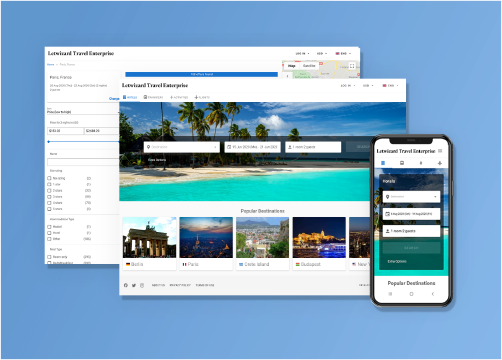The height and width of the screenshot is (360, 502).
Task: Switch the map to Satellite view
Action: [x=309, y=66]
